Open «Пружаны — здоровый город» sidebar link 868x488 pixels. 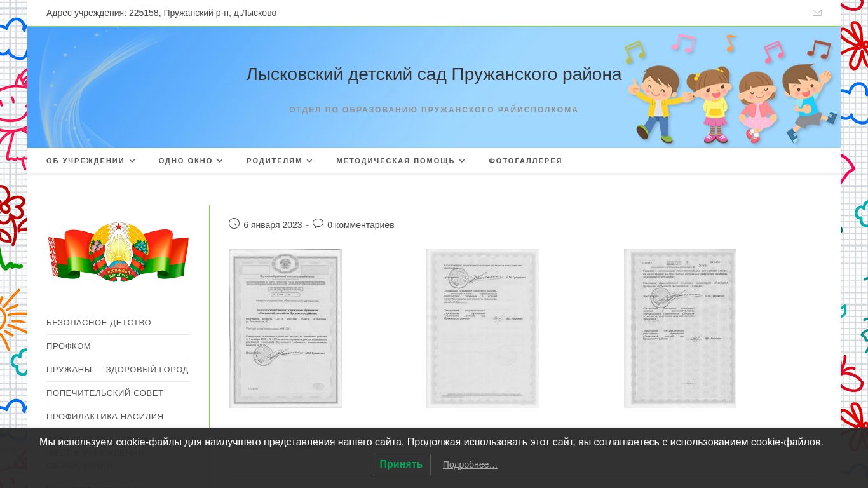coord(118,370)
